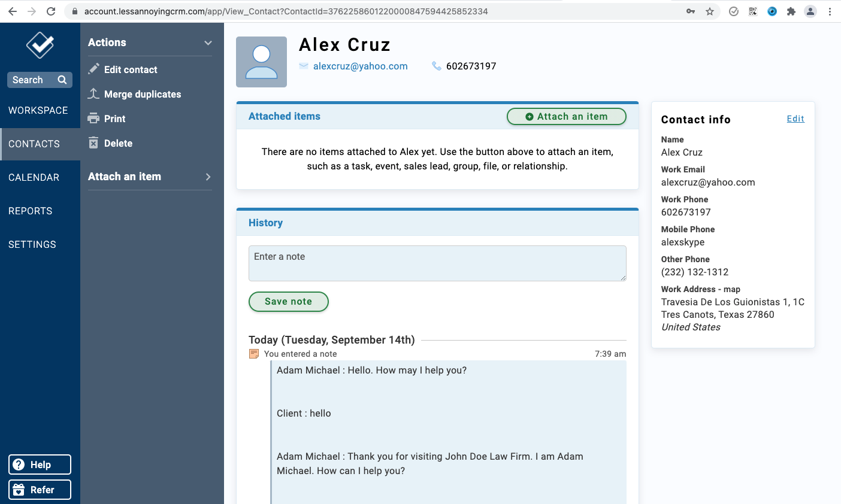Click the Other Phone value (232) 132-1312

coord(695,272)
